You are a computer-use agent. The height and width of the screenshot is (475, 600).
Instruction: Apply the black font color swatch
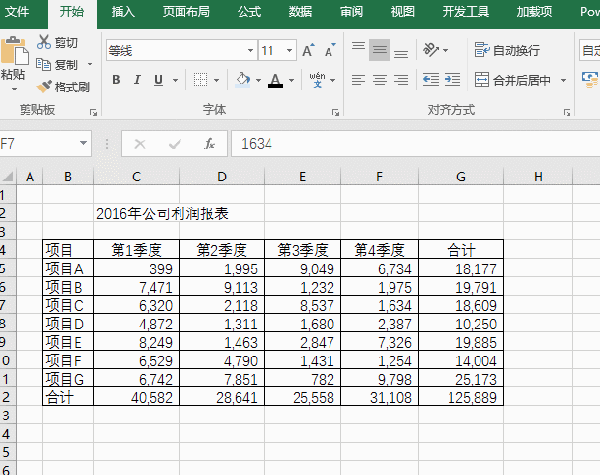coord(276,80)
